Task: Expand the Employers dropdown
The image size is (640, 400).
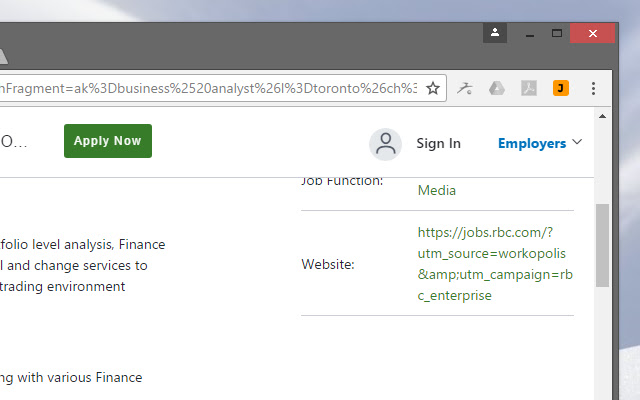Action: coord(540,143)
